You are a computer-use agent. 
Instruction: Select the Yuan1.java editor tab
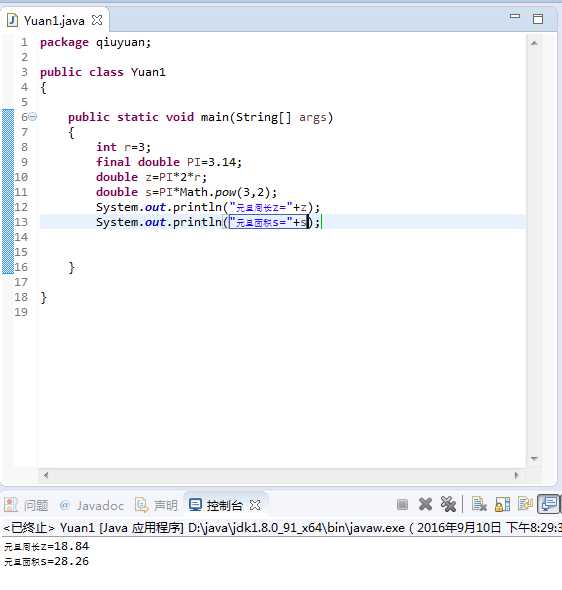(55, 20)
